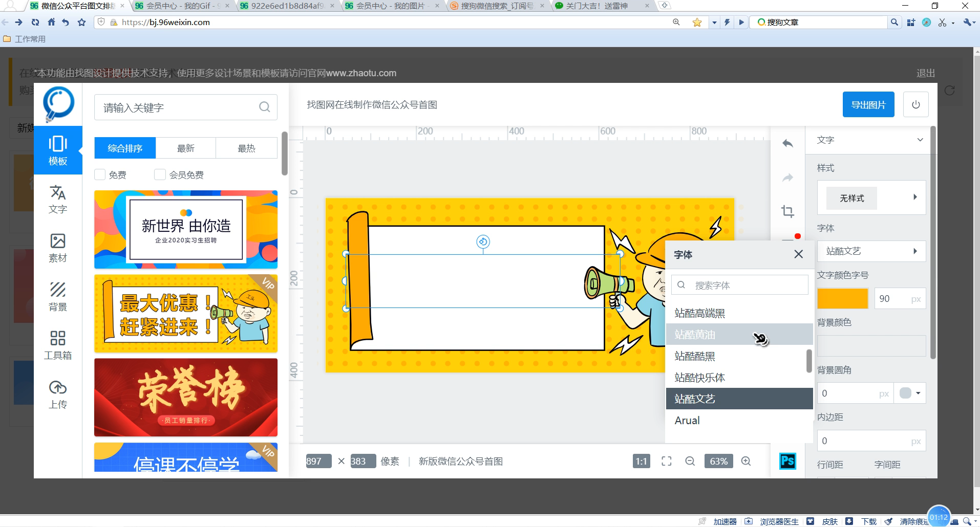Click the 导出图片 export button
Screen dimensions: 980x527
click(868, 104)
